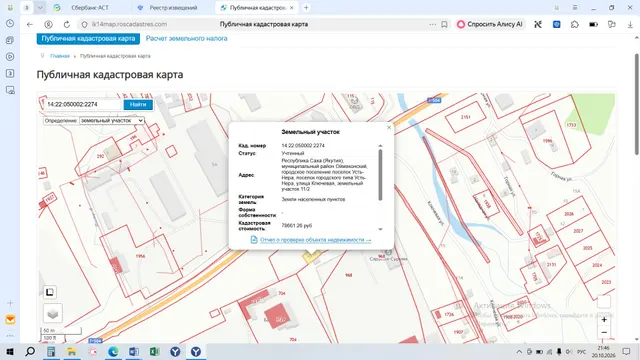Screen dimensions: 640x360
Task: Open the Расчет земельного налога link
Action: click(187, 38)
